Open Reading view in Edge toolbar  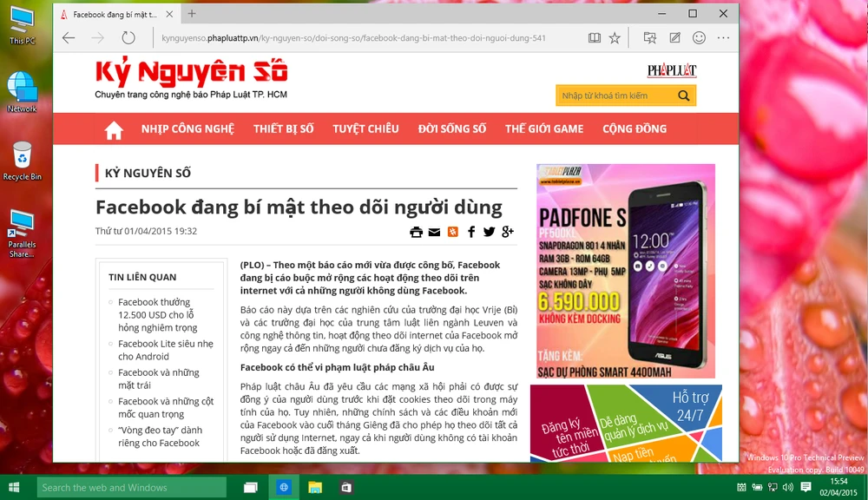(x=594, y=37)
